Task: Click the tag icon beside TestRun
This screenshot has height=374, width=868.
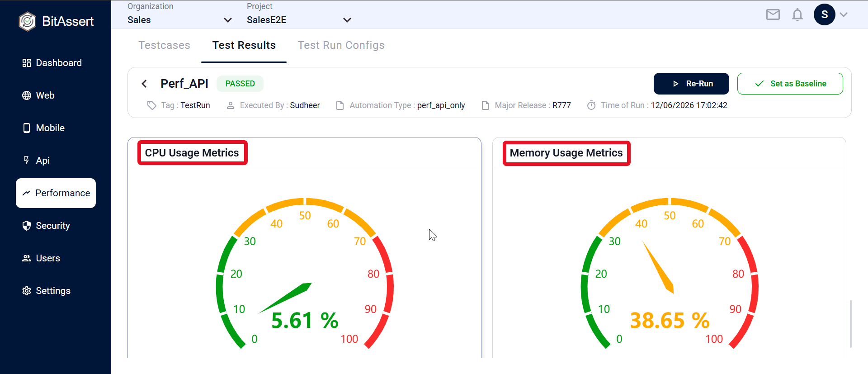Action: pos(152,105)
